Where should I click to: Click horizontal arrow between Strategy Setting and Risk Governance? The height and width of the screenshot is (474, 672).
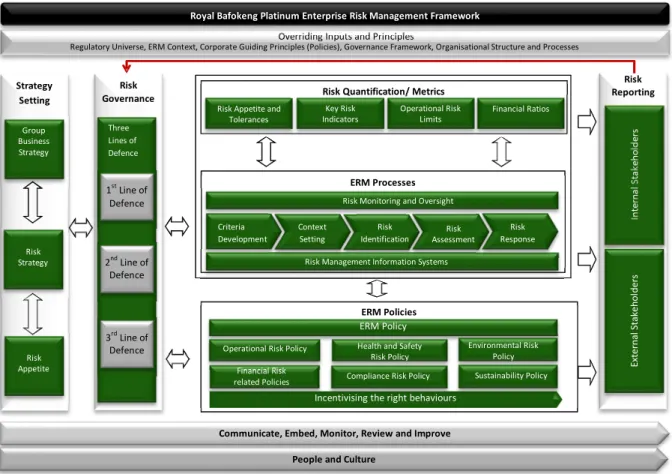tap(81, 228)
